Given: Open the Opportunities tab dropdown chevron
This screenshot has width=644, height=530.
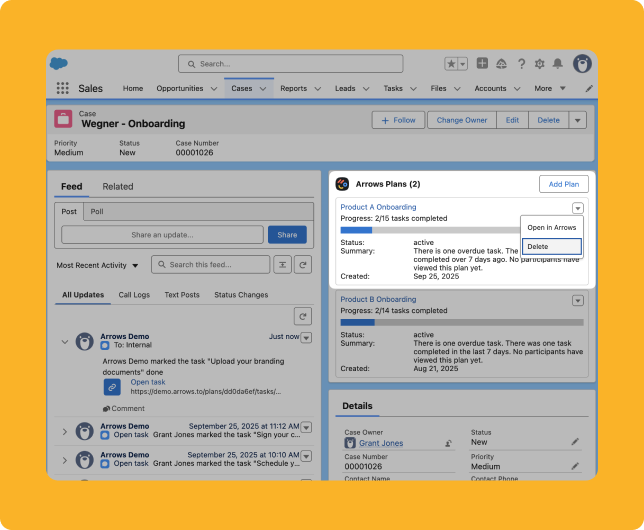Looking at the screenshot, I should pos(214,89).
